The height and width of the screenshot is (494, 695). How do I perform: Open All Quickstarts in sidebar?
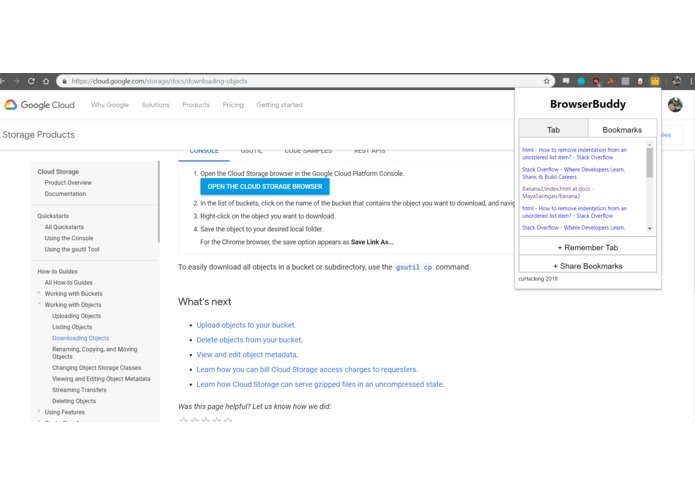click(x=64, y=227)
